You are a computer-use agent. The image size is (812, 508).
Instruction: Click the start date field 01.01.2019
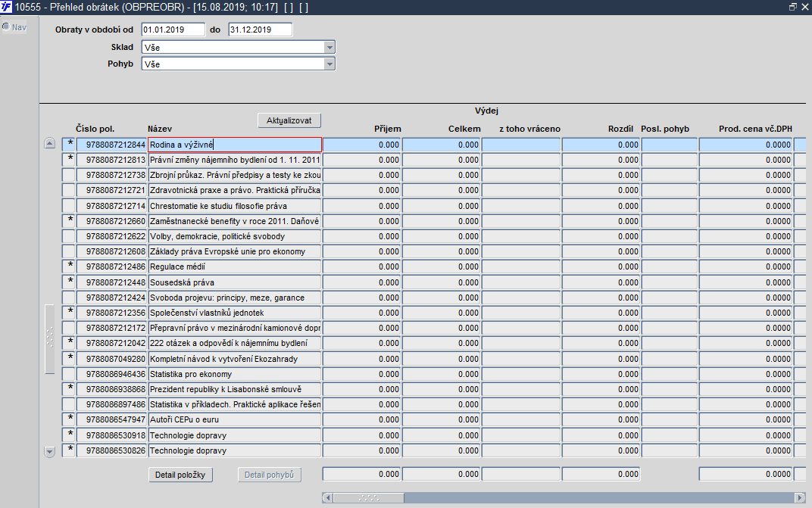(x=173, y=30)
